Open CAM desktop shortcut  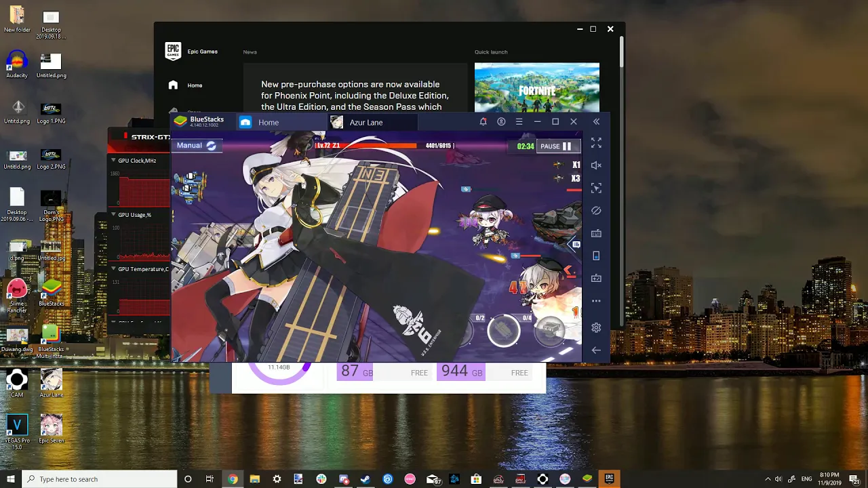(17, 384)
